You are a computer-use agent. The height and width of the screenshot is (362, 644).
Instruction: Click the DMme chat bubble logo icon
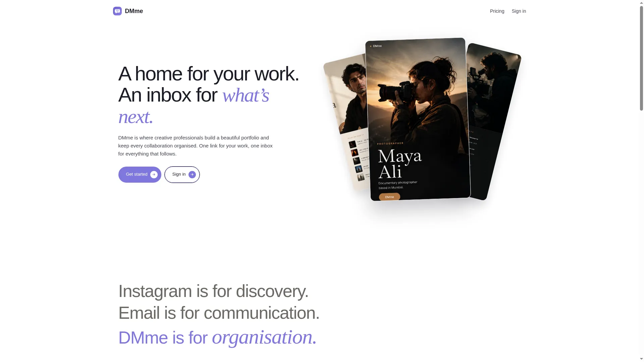point(117,11)
